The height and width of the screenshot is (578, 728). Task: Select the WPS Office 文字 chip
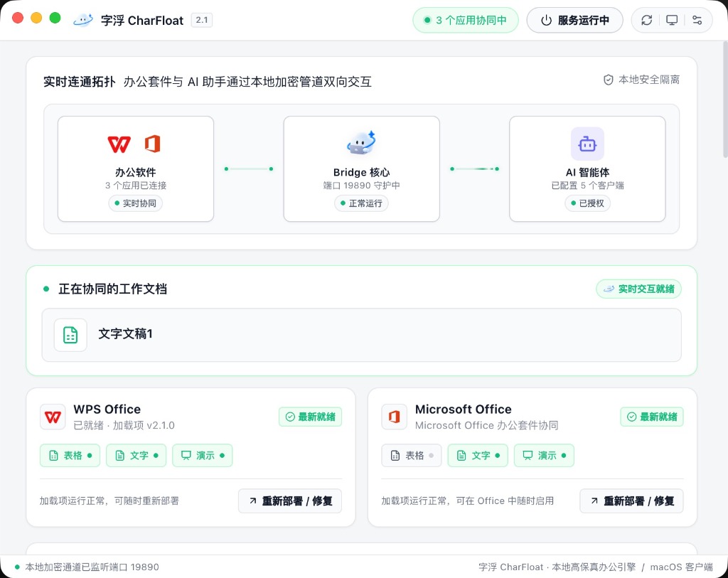[x=136, y=456]
